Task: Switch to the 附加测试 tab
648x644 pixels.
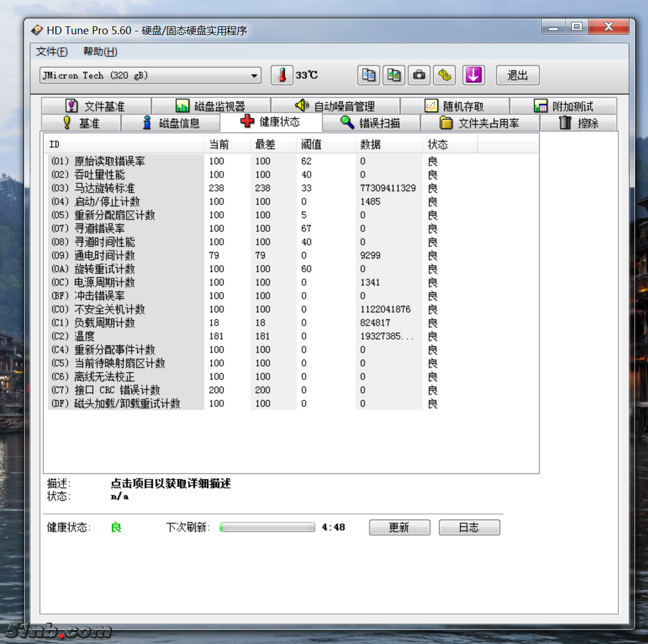Action: pos(564,106)
